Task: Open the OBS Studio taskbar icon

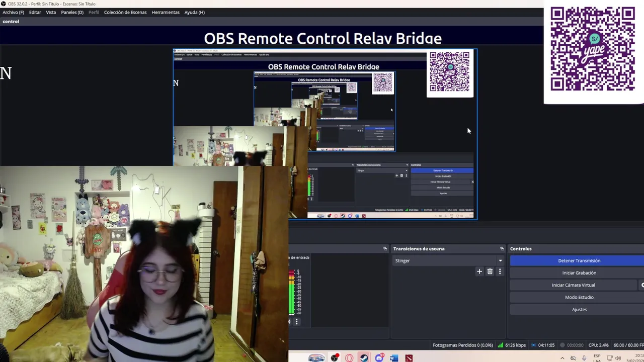Action: (335, 358)
